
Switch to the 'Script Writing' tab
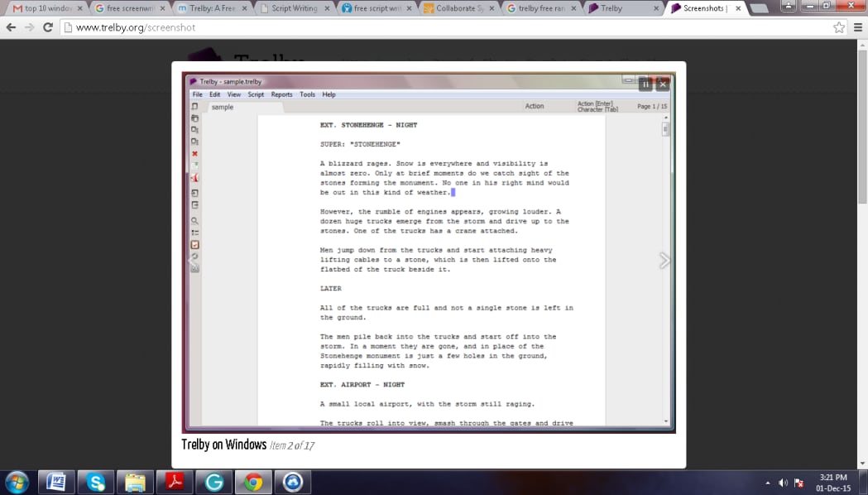(x=295, y=8)
